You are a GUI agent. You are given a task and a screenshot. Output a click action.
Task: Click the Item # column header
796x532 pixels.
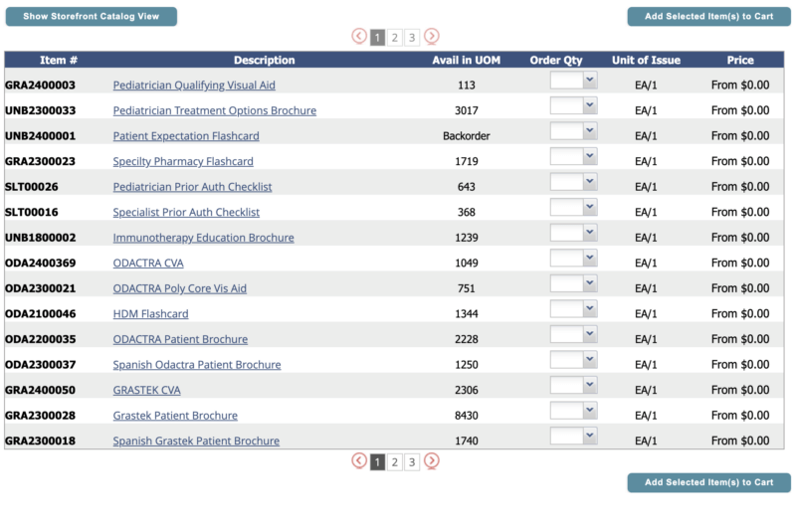pyautogui.click(x=59, y=60)
